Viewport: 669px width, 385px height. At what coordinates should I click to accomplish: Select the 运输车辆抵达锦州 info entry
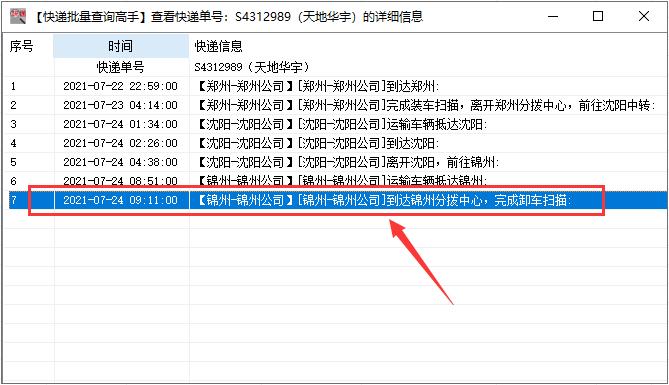[343, 181]
